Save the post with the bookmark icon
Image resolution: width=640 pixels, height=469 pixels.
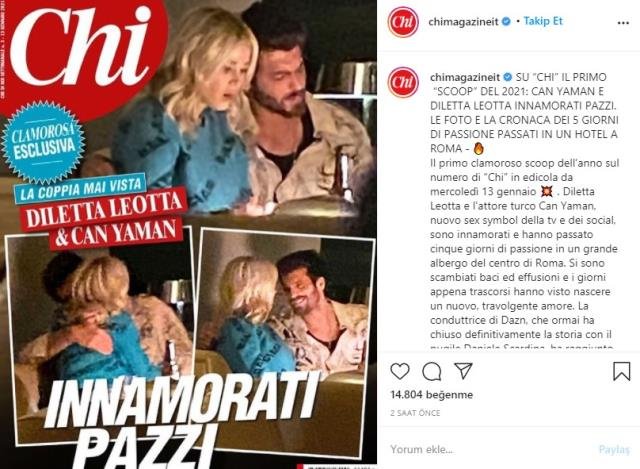[622, 371]
